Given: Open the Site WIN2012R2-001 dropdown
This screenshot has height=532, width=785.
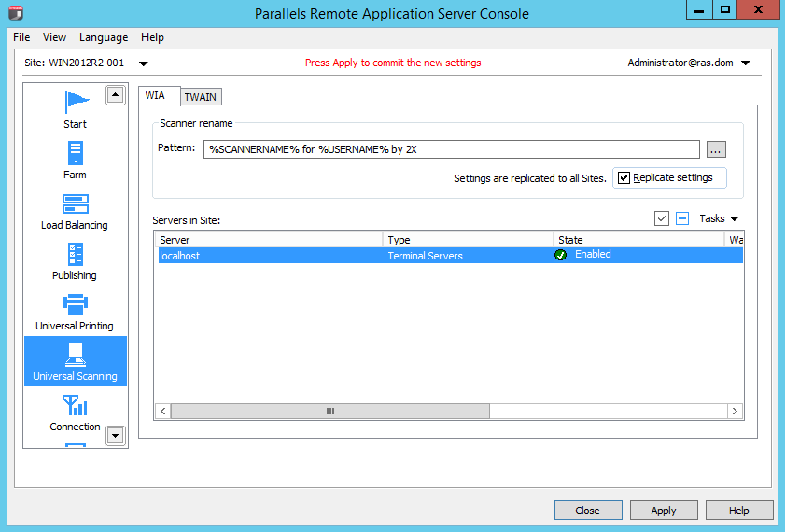Looking at the screenshot, I should 143,63.
